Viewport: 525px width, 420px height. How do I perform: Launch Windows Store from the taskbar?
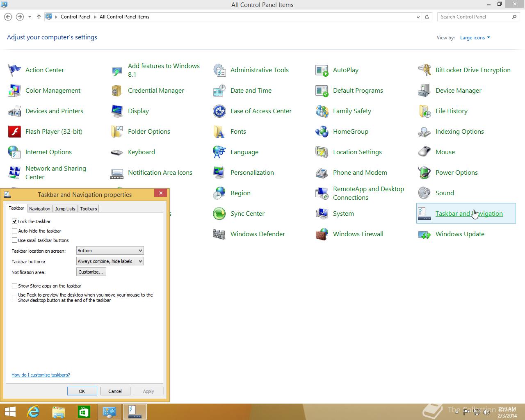(84, 412)
